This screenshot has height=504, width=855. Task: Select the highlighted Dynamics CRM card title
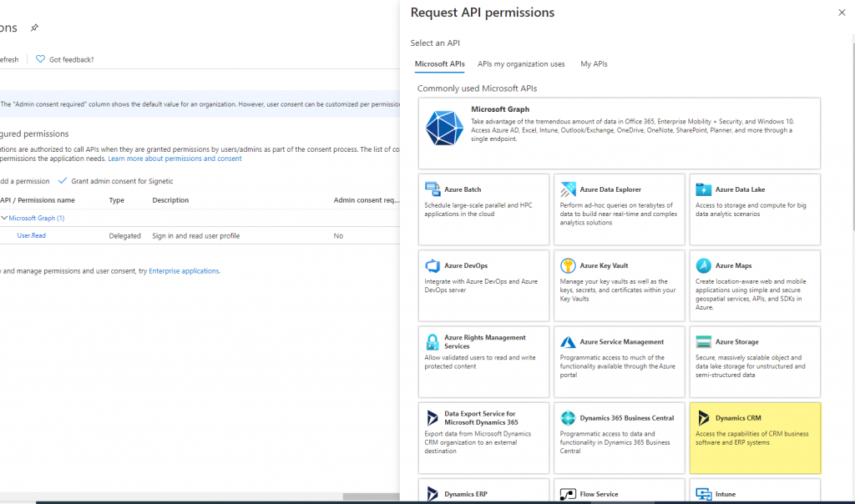point(738,418)
